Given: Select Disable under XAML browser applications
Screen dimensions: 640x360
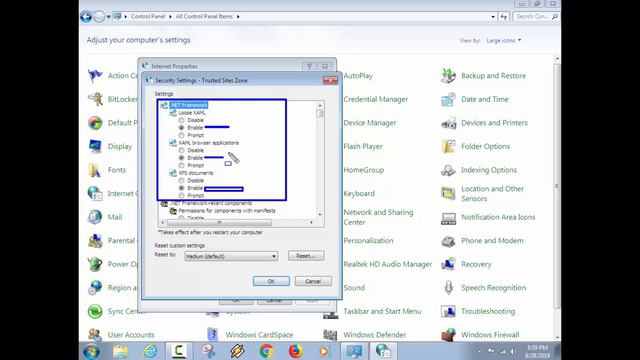Looking at the screenshot, I should click(182, 151).
